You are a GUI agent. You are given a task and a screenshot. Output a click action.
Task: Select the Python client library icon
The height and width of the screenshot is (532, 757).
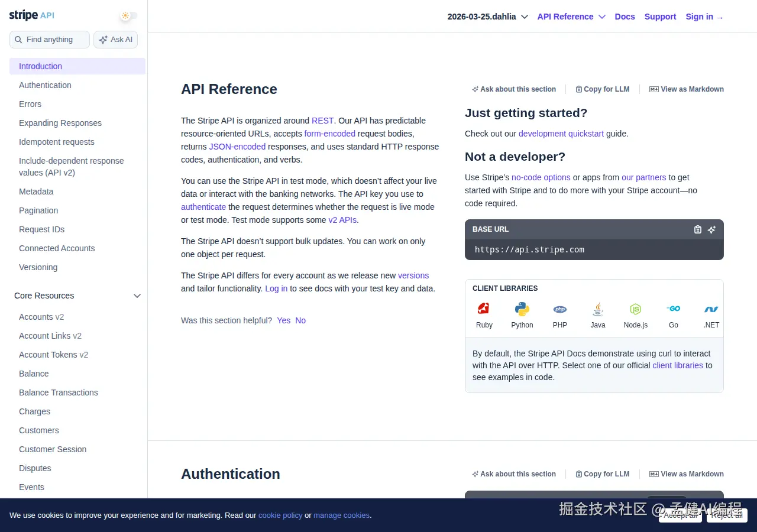[522, 309]
